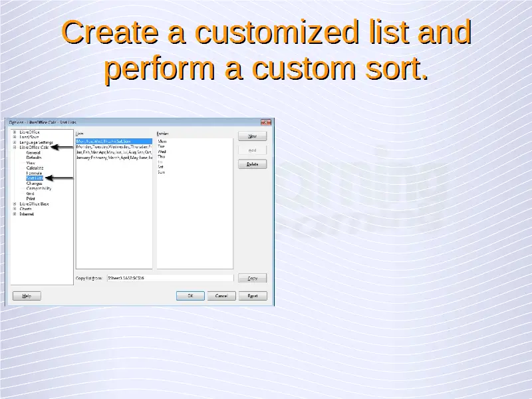Expand the LibreOffice tree node

[15, 132]
